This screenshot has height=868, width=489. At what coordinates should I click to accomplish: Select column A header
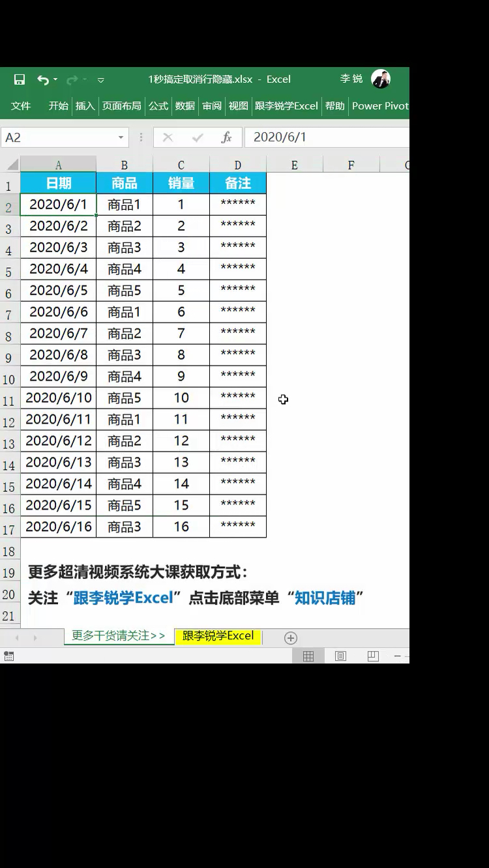pos(58,165)
